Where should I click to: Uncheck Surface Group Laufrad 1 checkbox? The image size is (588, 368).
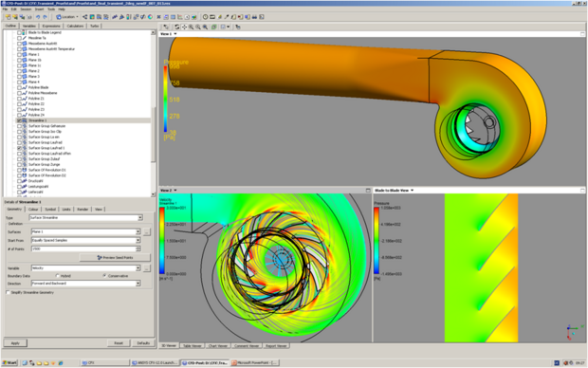click(19, 148)
